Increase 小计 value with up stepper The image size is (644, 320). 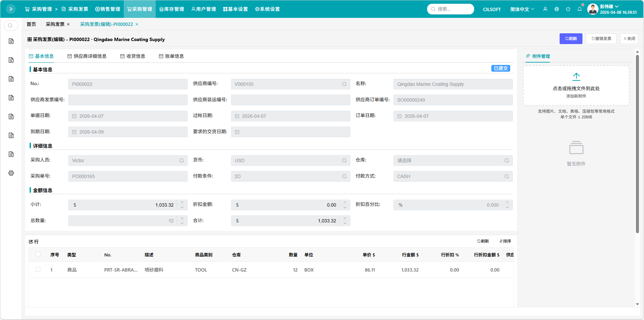tap(182, 202)
